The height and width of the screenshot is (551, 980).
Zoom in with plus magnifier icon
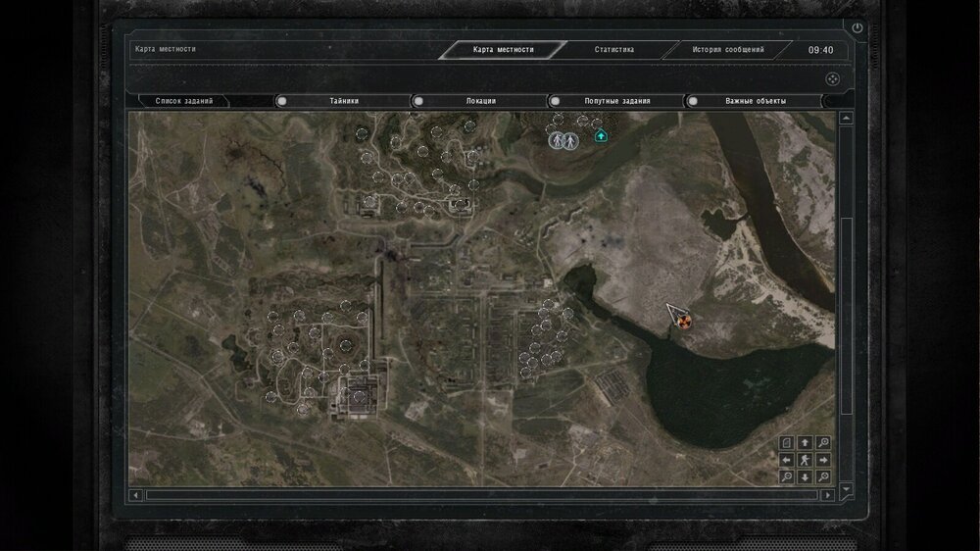[x=823, y=443]
